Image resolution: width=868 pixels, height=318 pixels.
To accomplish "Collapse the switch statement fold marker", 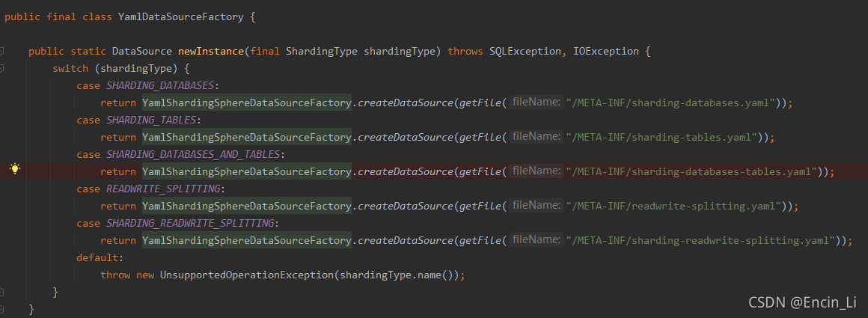I will 2,69.
